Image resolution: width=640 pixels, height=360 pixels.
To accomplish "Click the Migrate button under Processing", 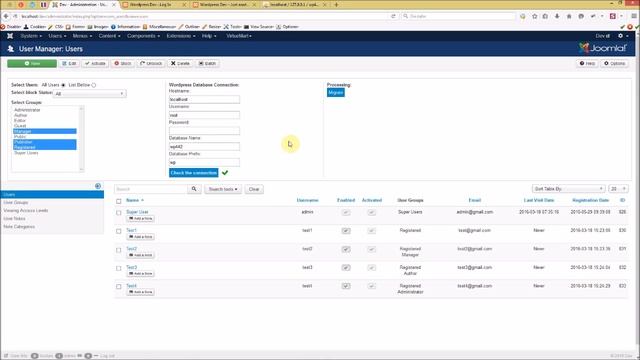I will [x=336, y=93].
